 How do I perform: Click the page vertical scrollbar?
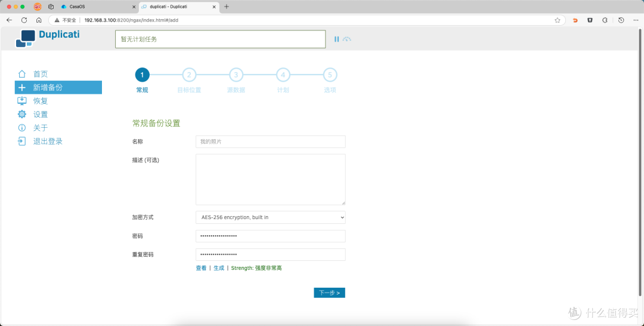640,162
